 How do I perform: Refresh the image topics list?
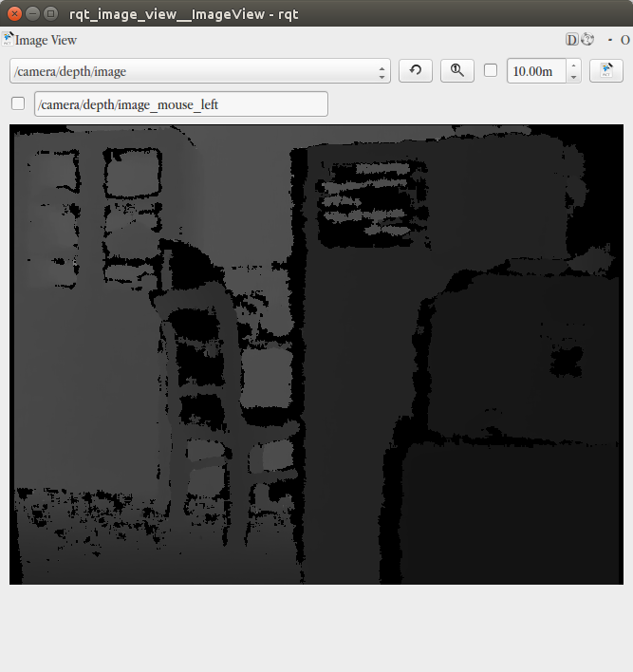point(416,71)
